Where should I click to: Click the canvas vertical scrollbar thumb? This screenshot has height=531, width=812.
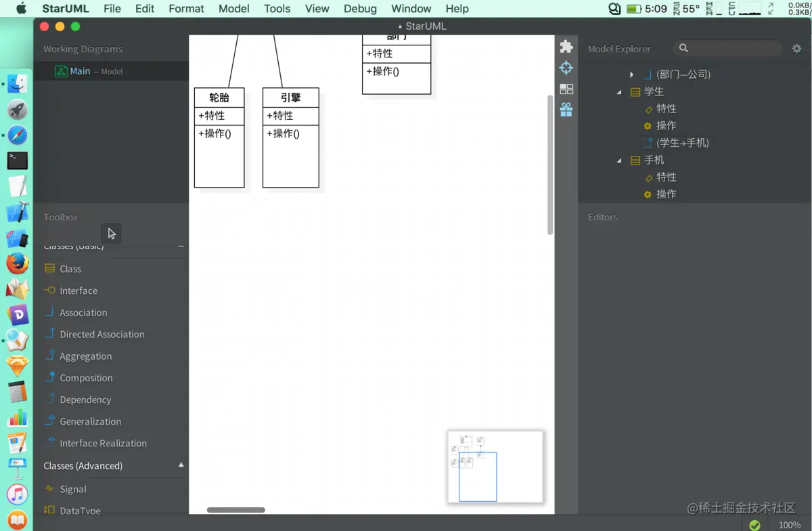pyautogui.click(x=550, y=165)
